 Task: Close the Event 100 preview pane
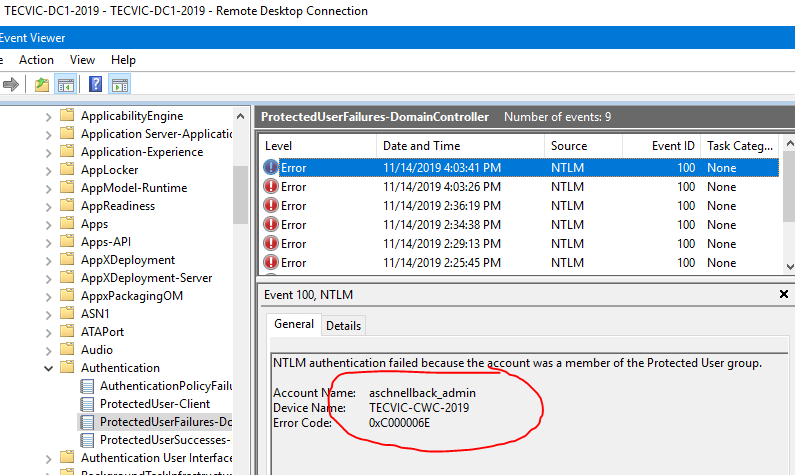point(783,294)
